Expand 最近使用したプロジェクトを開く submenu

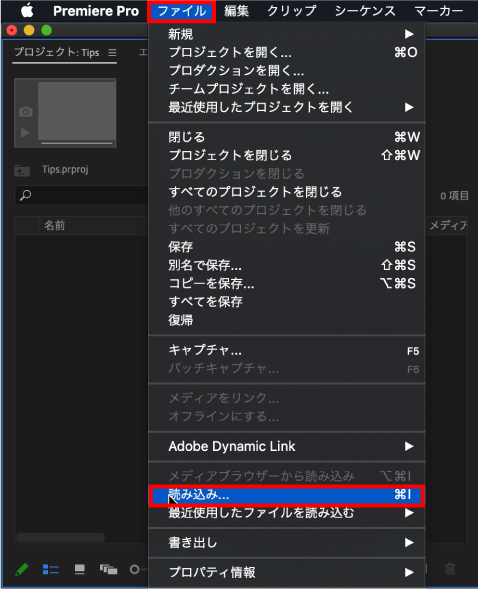click(287, 107)
